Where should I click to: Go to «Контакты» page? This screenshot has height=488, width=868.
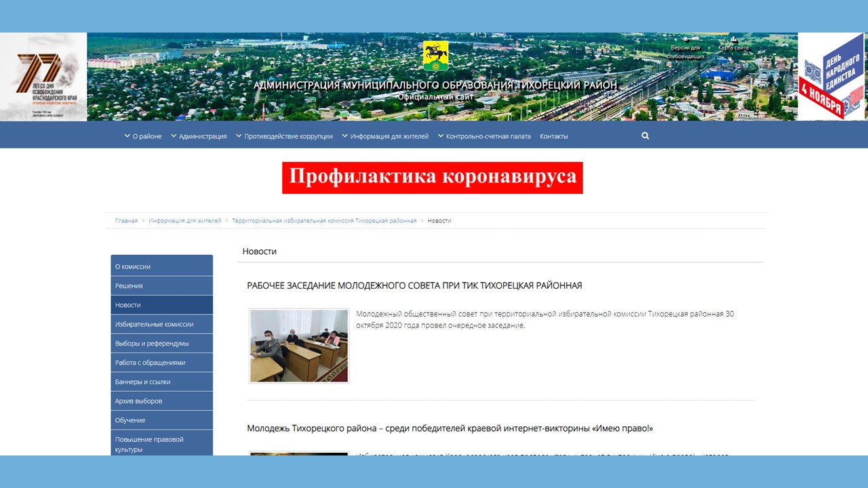click(554, 136)
